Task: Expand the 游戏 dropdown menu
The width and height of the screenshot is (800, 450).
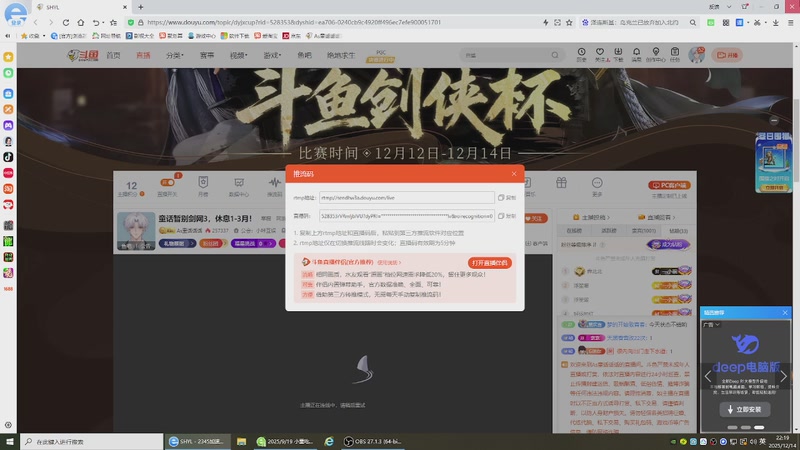Action: [x=272, y=55]
